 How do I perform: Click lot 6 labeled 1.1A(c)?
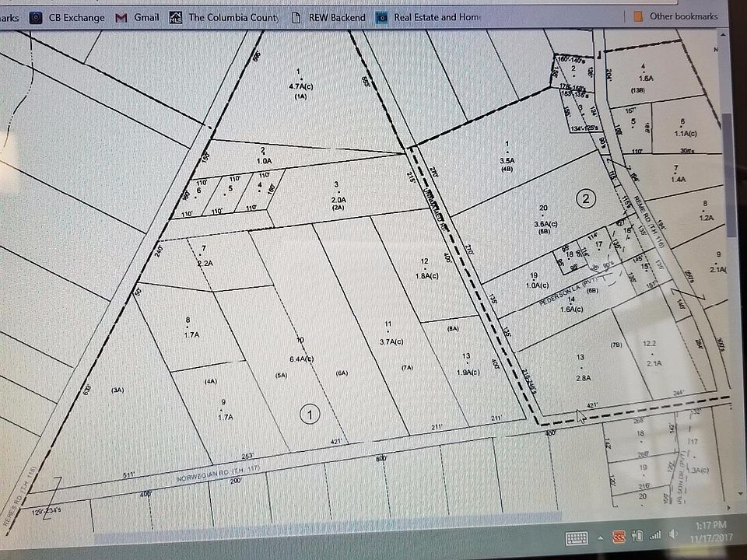pos(685,128)
